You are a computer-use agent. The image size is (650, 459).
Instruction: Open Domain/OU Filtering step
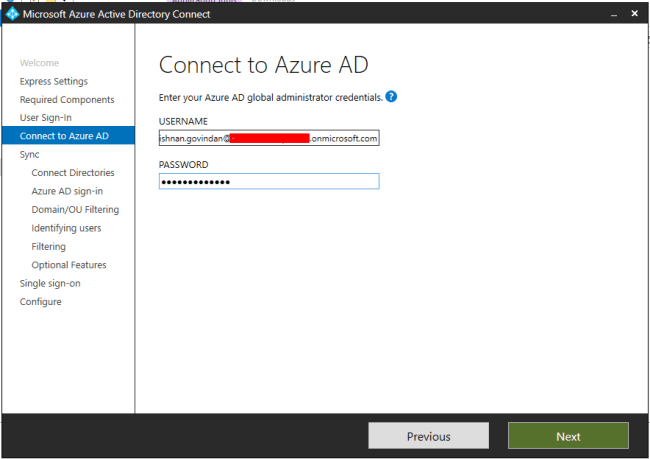point(75,209)
